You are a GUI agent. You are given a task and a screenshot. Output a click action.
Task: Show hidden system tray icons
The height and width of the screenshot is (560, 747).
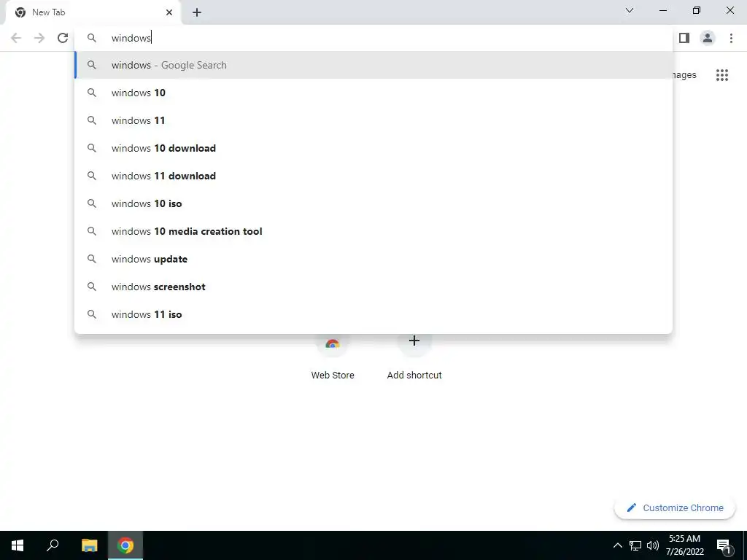pyautogui.click(x=617, y=545)
